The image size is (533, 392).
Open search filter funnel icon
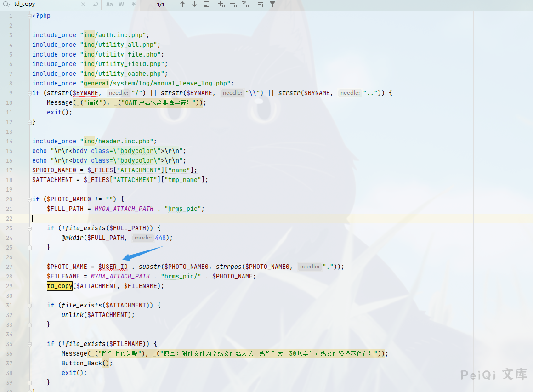pyautogui.click(x=272, y=4)
